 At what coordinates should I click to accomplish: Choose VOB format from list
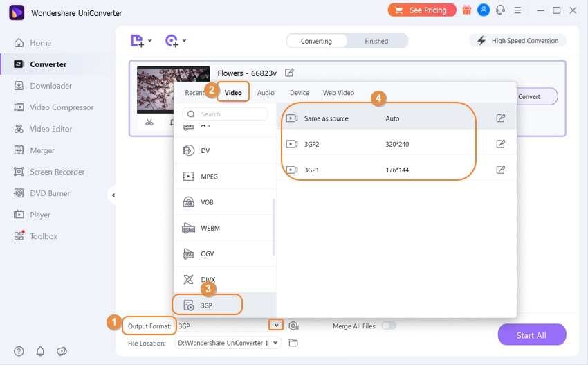coord(225,202)
